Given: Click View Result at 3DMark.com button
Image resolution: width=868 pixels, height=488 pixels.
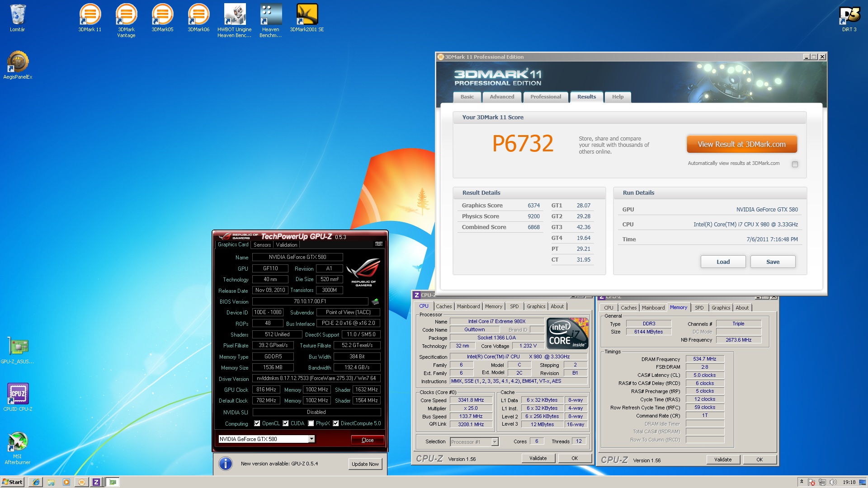Looking at the screenshot, I should [741, 145].
